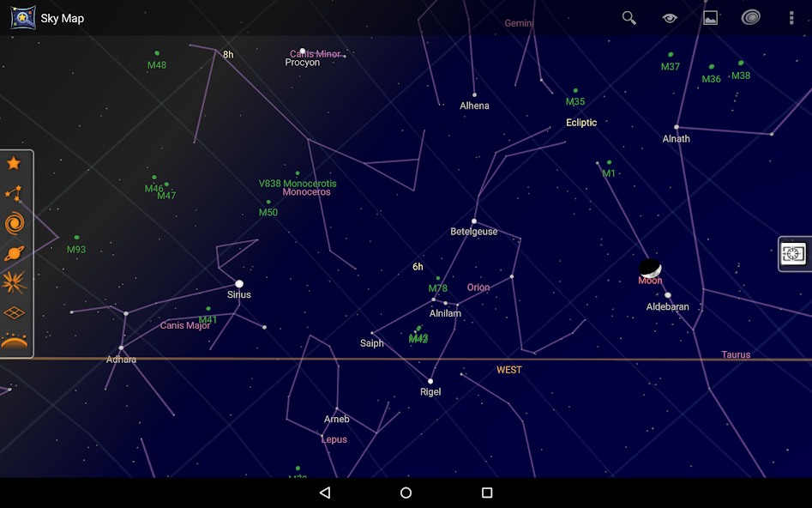Tap the Betelgeuse label
The height and width of the screenshot is (508, 812).
[x=474, y=231]
